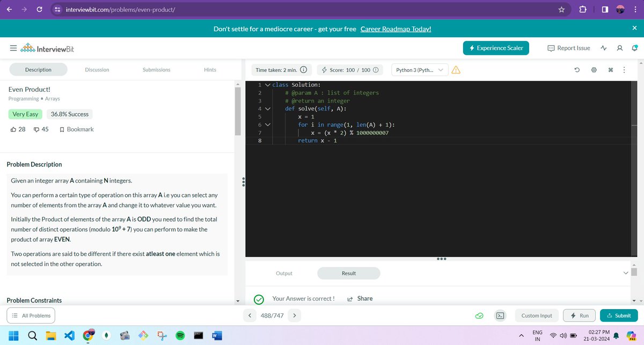
Task: Open the Hints tab
Action: pos(210,70)
